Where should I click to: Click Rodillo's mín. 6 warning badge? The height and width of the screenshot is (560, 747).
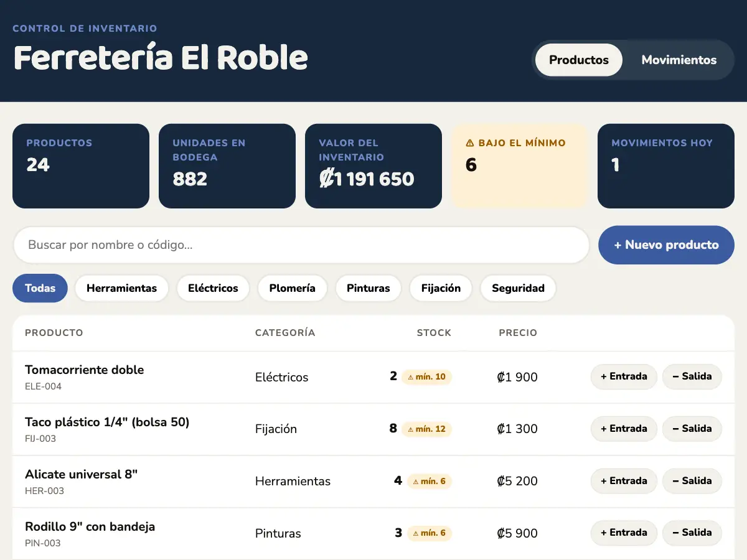[429, 533]
